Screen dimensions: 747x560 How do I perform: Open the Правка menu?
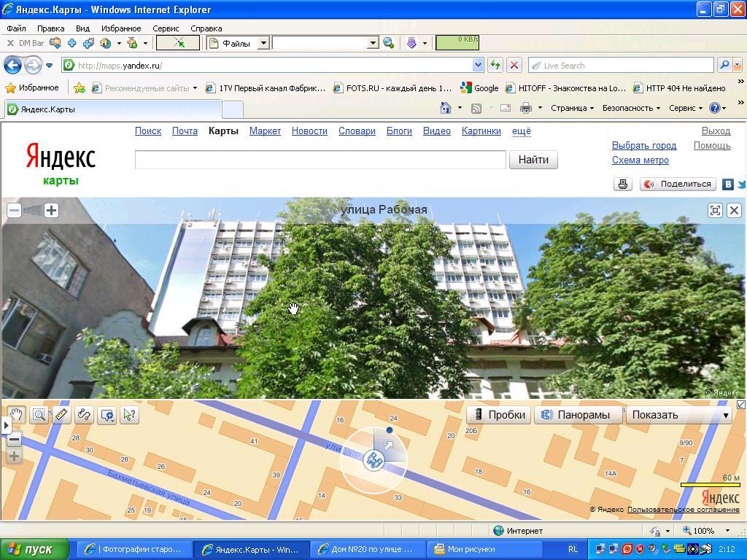[50, 28]
